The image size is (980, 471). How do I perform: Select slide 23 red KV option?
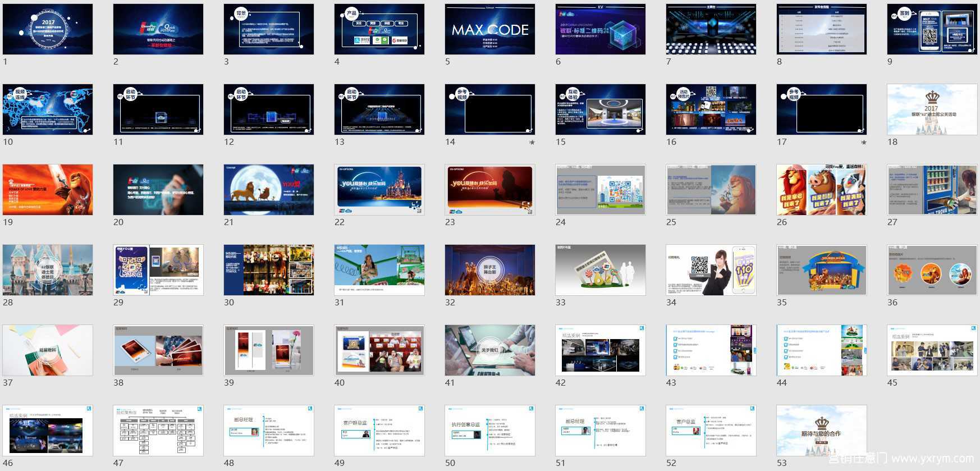point(490,190)
